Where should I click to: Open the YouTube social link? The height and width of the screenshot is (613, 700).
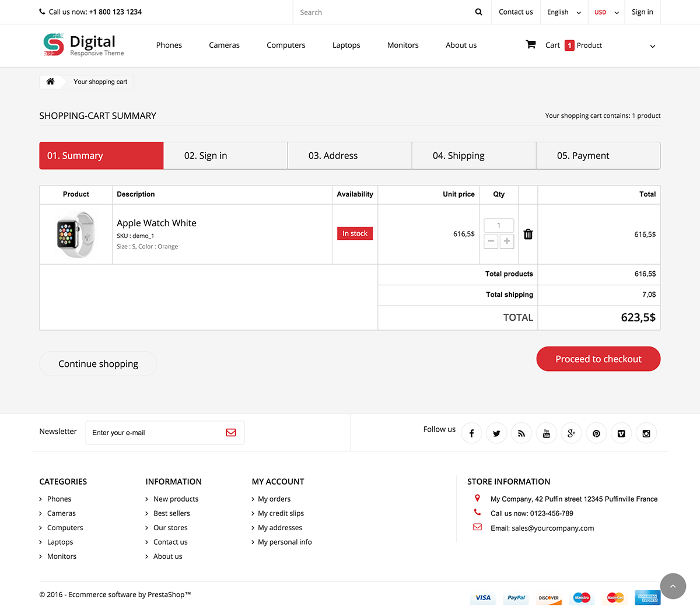[x=547, y=433]
